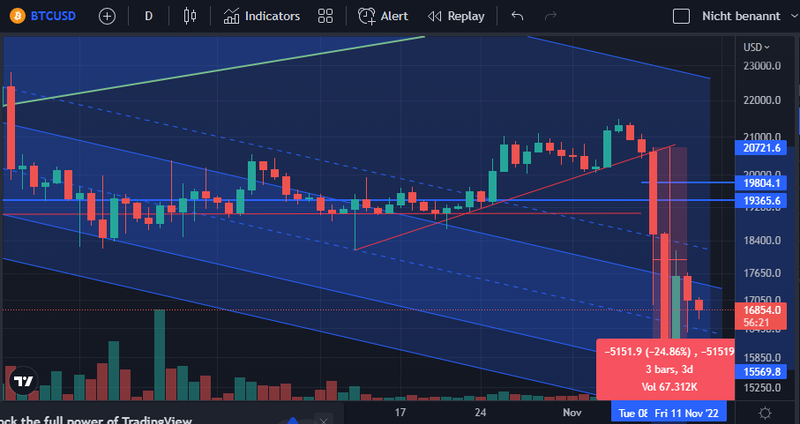Start bar Replay mode
The width and height of the screenshot is (800, 424).
456,16
